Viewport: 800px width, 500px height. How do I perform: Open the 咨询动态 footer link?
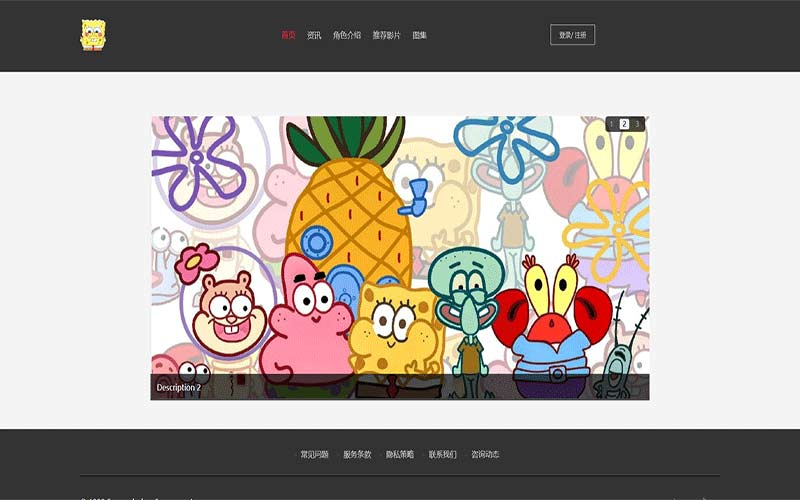click(x=485, y=454)
